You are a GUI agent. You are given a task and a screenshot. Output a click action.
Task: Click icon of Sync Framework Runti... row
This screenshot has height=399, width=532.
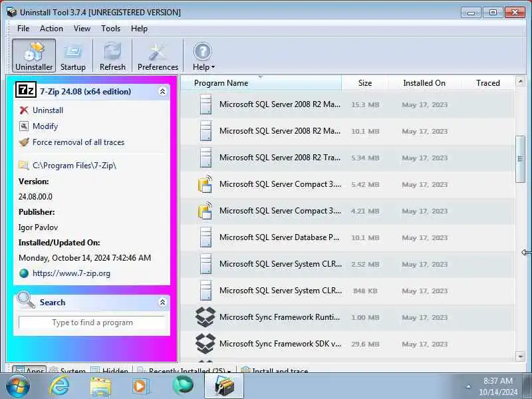coord(205,317)
